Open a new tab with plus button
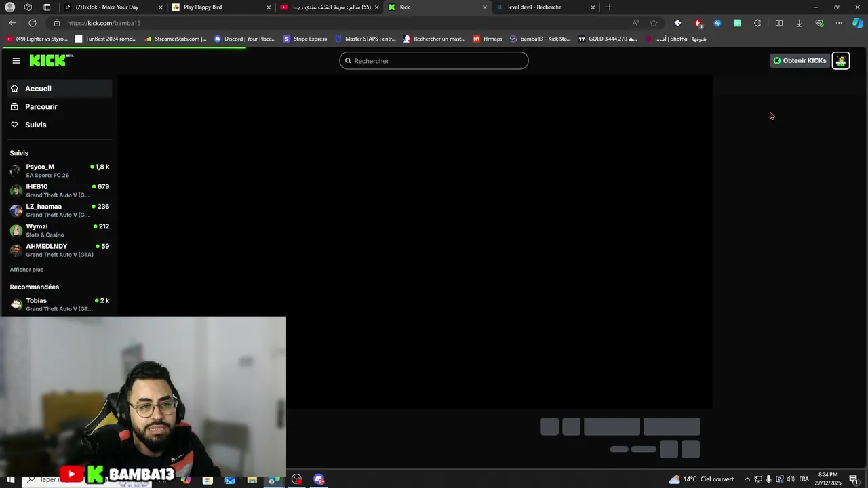Viewport: 868px width, 488px height. (x=610, y=7)
